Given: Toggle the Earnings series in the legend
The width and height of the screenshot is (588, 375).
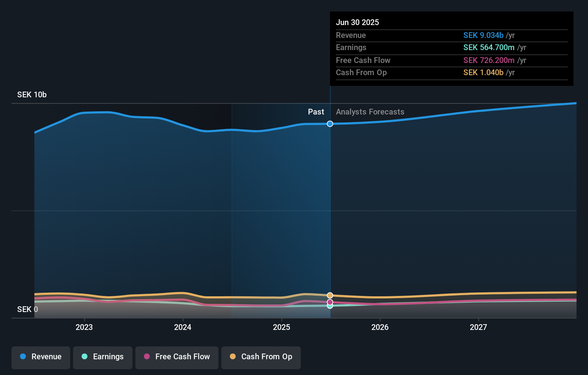Looking at the screenshot, I should [x=103, y=357].
